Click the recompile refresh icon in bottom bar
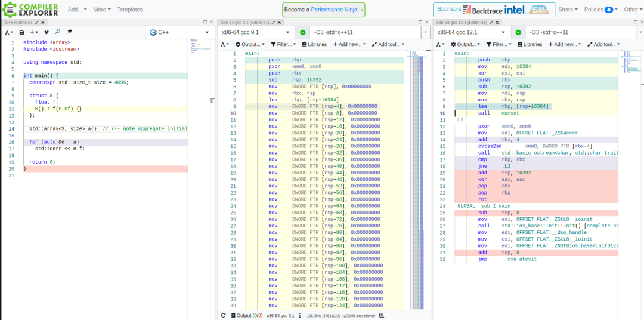This screenshot has width=644, height=320. [223, 315]
